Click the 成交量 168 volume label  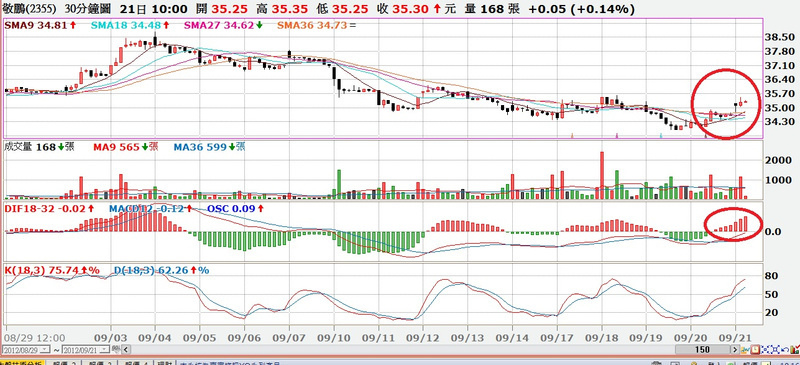click(39, 147)
